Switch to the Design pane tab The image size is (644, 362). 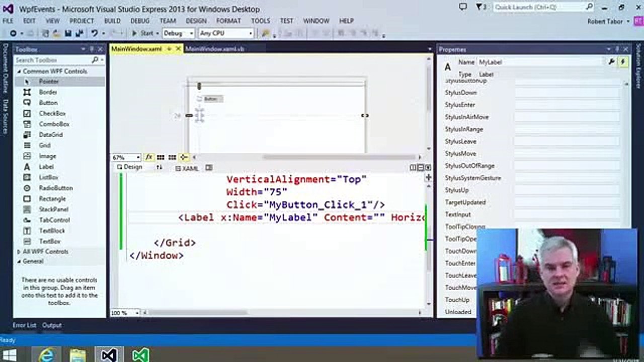129,167
